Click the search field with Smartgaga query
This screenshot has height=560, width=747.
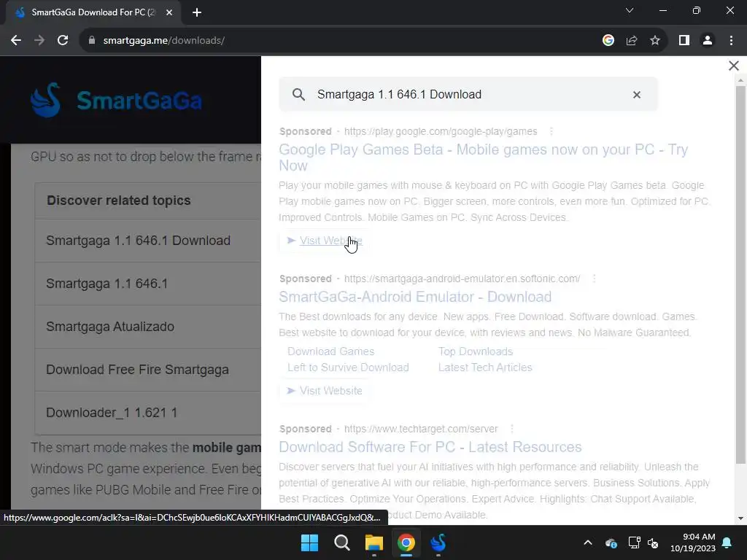[468, 94]
